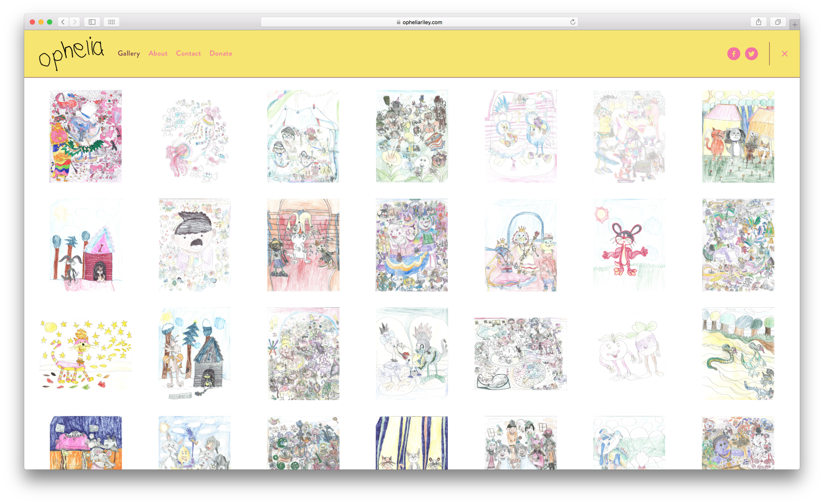Click the opheliariley.com address bar
Viewport: 824px width, 504px height.
click(419, 22)
